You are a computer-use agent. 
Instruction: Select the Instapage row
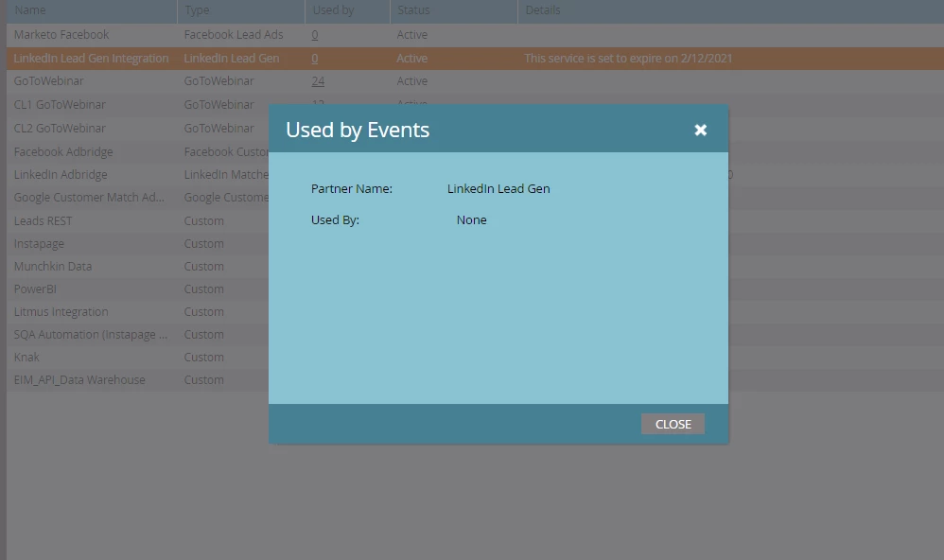tap(39, 244)
